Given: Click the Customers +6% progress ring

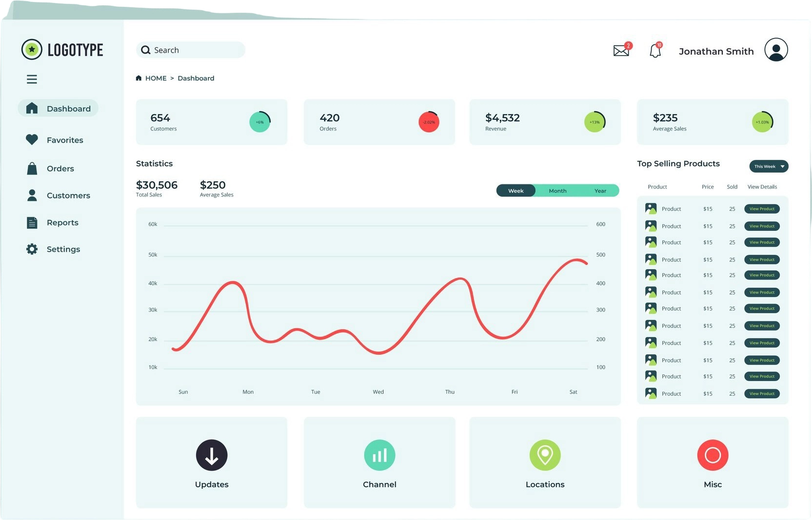Looking at the screenshot, I should pyautogui.click(x=260, y=122).
